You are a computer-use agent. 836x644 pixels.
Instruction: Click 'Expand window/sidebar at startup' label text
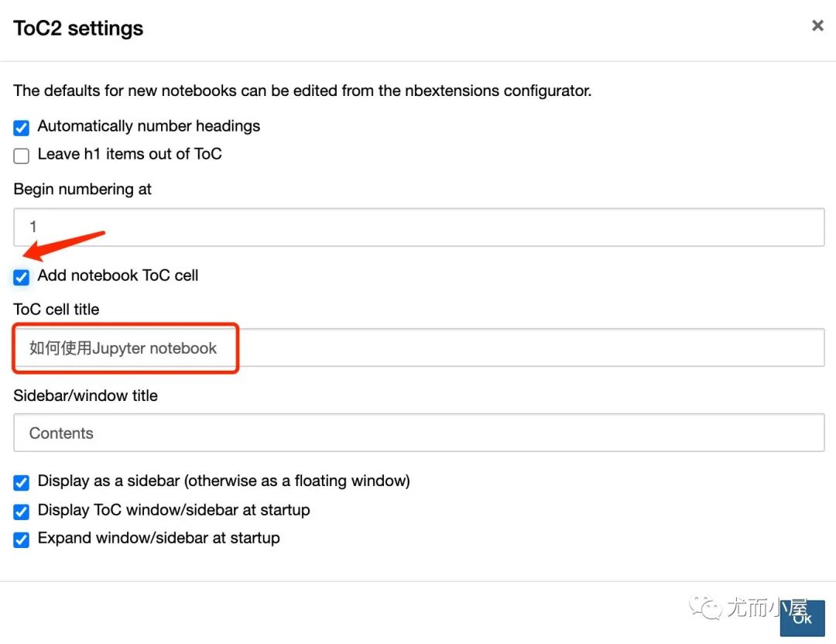click(x=159, y=538)
